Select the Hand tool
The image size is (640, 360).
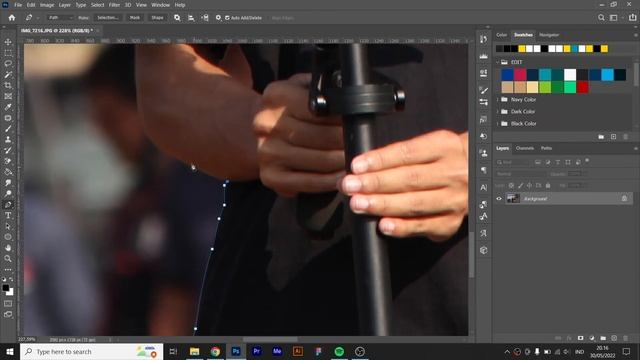coord(8,248)
